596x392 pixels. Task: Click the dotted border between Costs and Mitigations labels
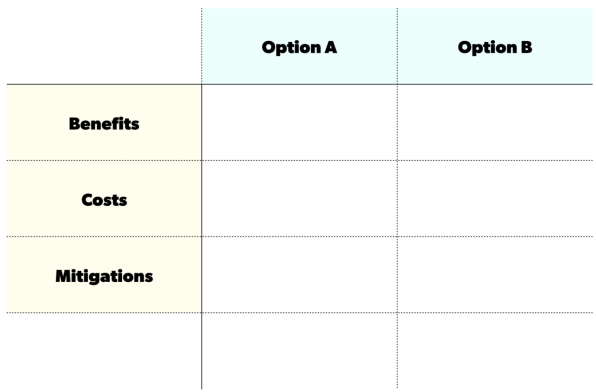pos(104,236)
